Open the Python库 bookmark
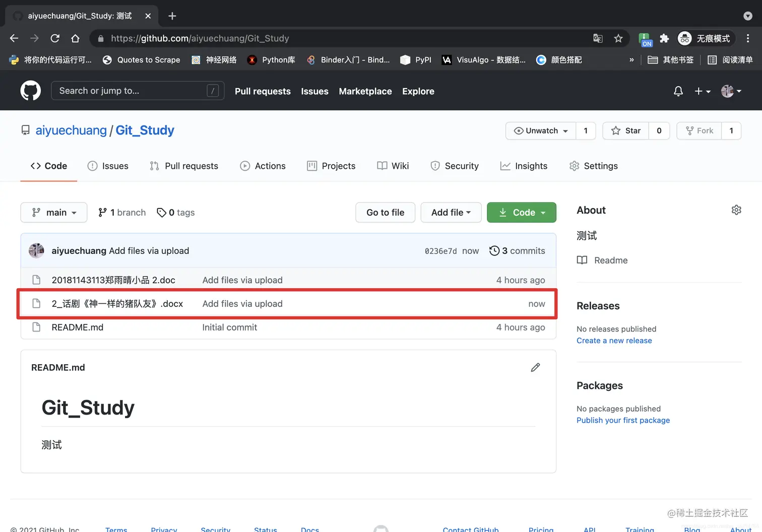 (x=271, y=60)
